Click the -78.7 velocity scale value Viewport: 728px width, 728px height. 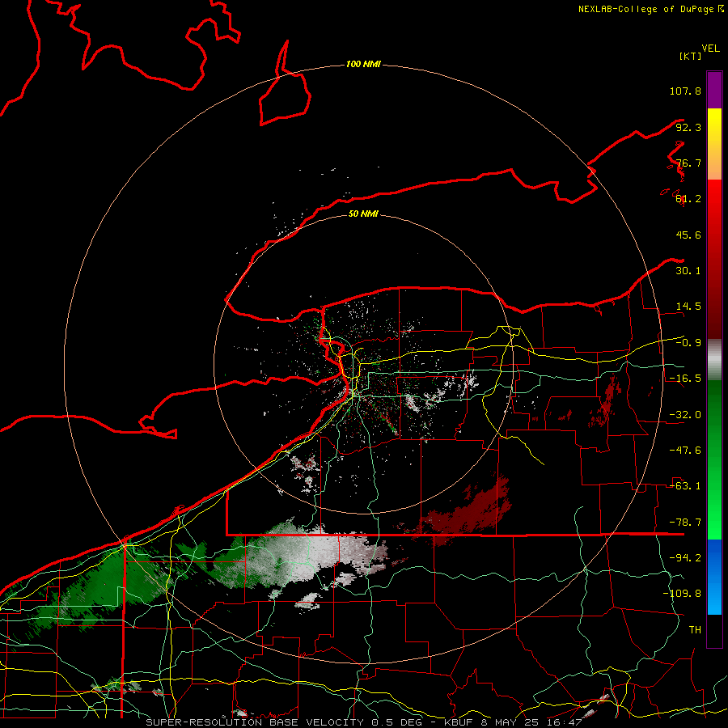685,523
